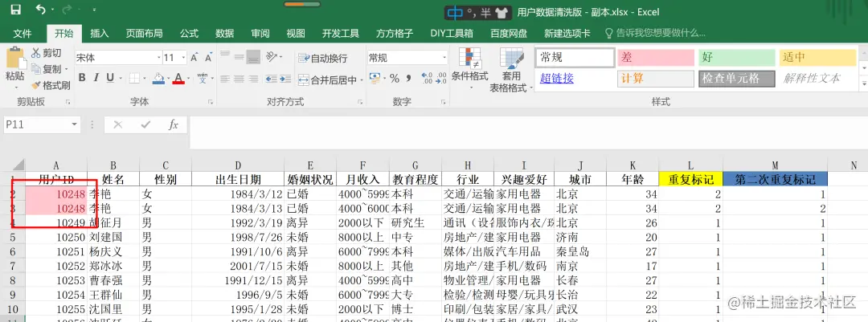The image size is (868, 322).
Task: Click the Undo arrow icon
Action: pos(40,10)
